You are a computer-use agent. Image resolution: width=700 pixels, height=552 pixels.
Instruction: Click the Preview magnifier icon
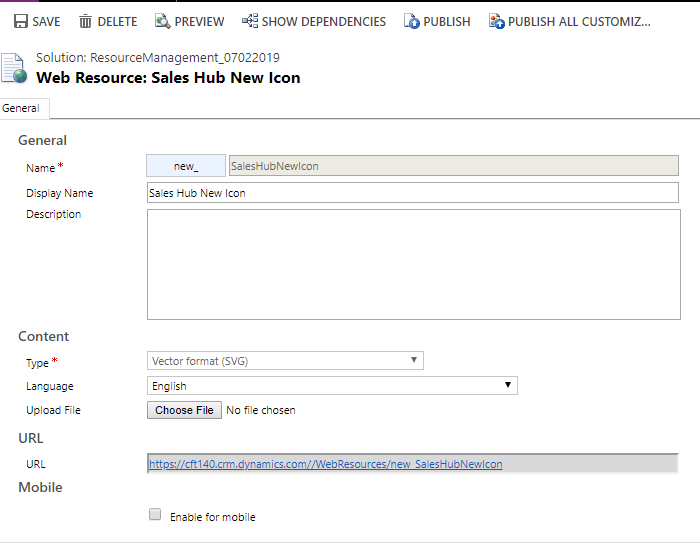[163, 21]
